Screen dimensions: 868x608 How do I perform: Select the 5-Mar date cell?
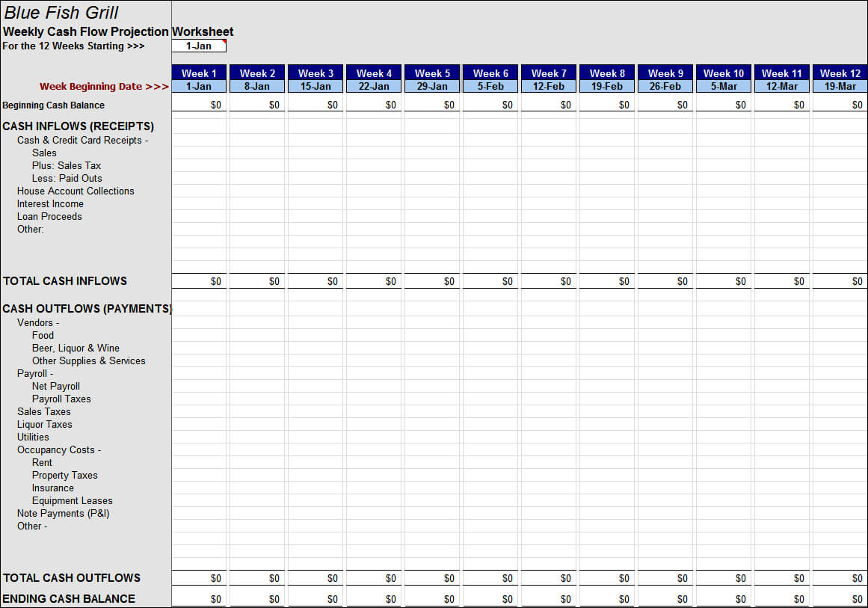pyautogui.click(x=724, y=87)
